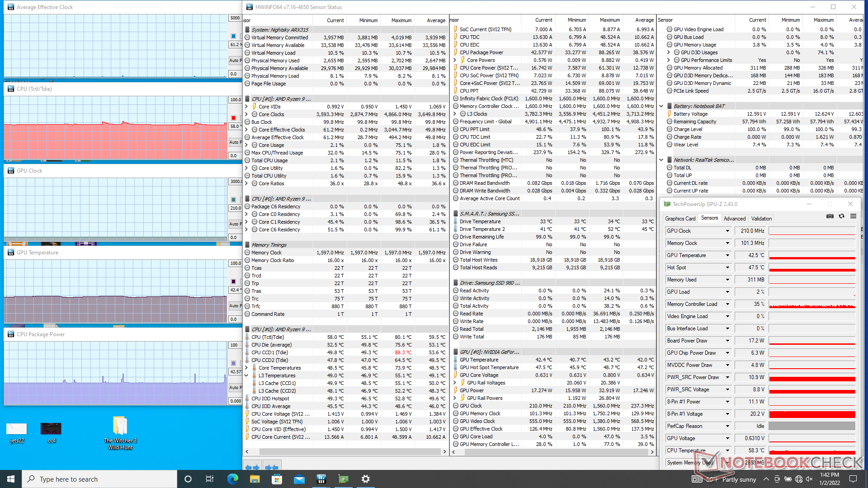
Task: Switch to the Advanced tab in GPU-Z
Action: tap(734, 219)
